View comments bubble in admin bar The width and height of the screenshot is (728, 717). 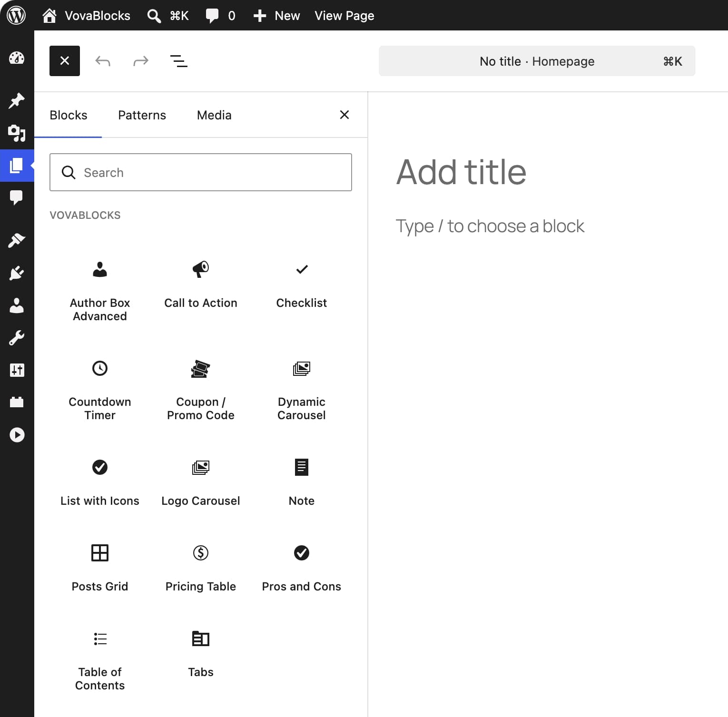pos(220,16)
